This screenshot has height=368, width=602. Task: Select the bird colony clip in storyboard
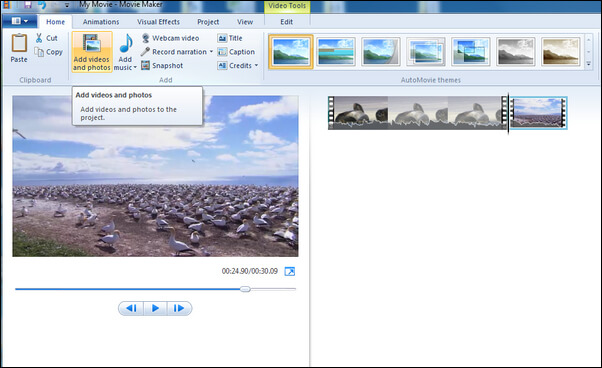click(x=538, y=113)
